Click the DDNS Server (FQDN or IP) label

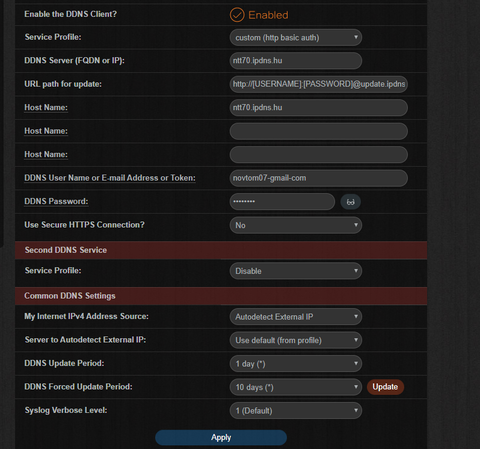[74, 60]
